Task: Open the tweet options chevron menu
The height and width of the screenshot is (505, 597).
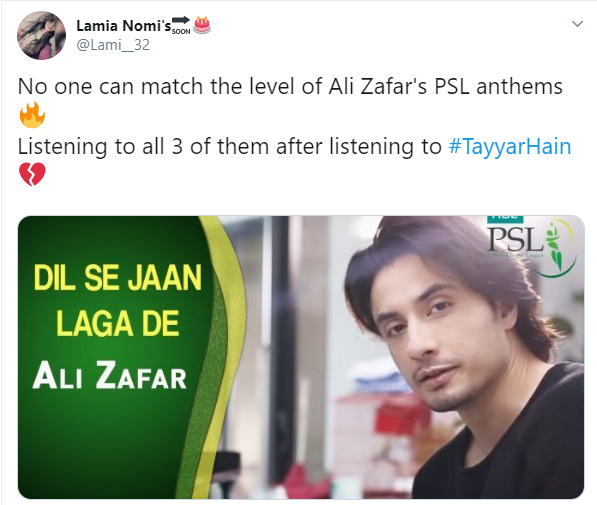Action: click(577, 24)
